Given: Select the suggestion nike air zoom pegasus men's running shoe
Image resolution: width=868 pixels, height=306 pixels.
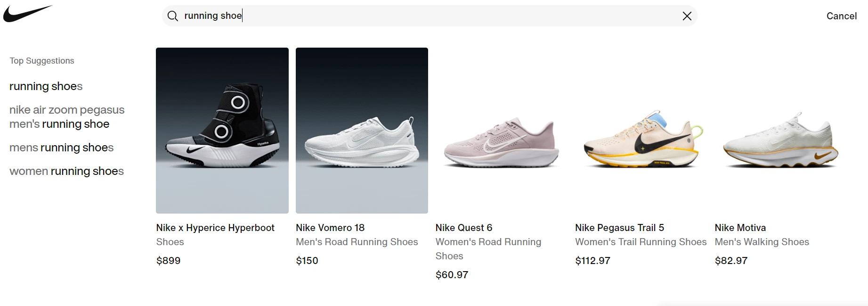Looking at the screenshot, I should tap(66, 116).
